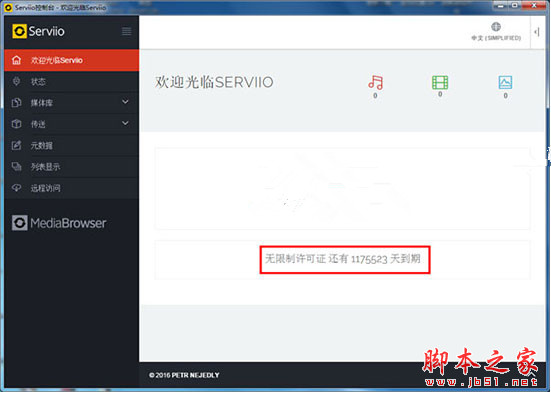This screenshot has width=551, height=394.
Task: Click the red music files icon
Action: (375, 83)
